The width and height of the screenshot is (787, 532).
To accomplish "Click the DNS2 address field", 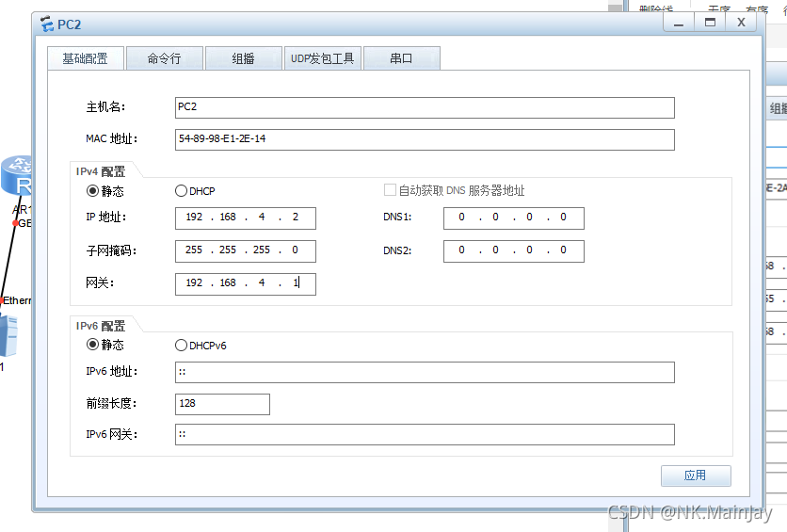I will (x=514, y=251).
